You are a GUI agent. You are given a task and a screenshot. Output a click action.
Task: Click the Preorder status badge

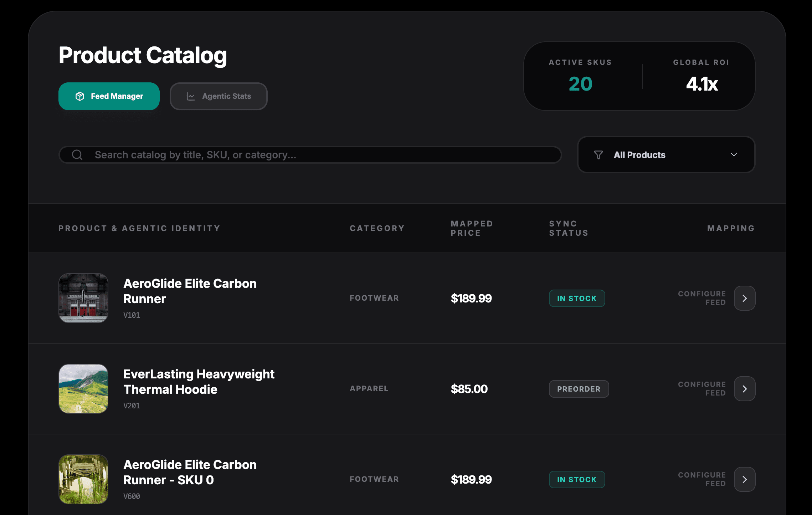579,389
